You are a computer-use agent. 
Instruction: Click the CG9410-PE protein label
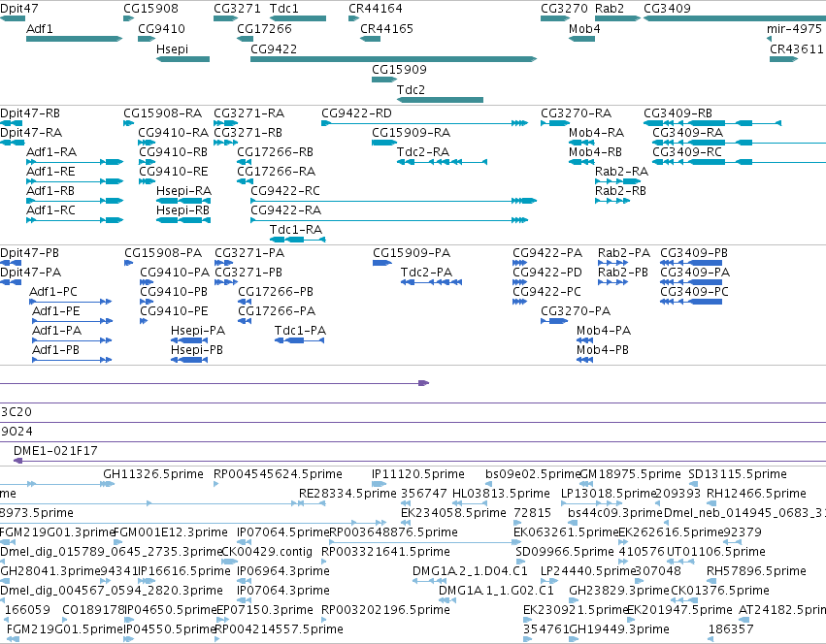tap(174, 311)
